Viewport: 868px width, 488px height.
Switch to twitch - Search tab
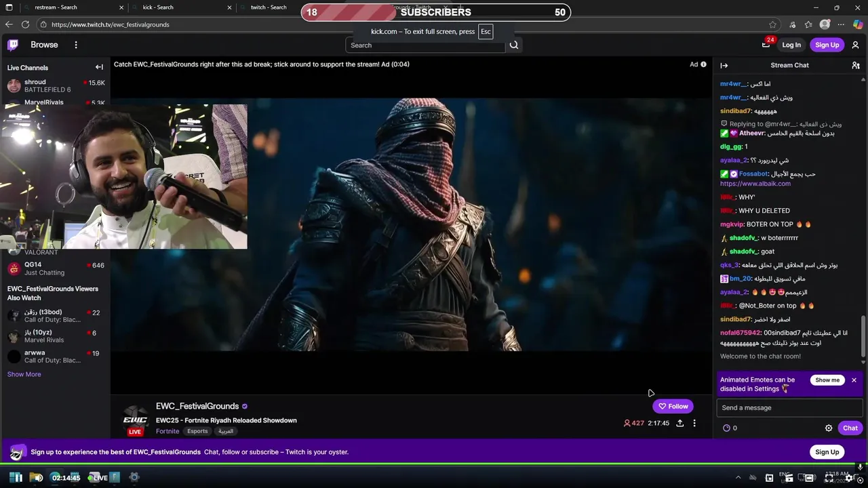pyautogui.click(x=271, y=7)
